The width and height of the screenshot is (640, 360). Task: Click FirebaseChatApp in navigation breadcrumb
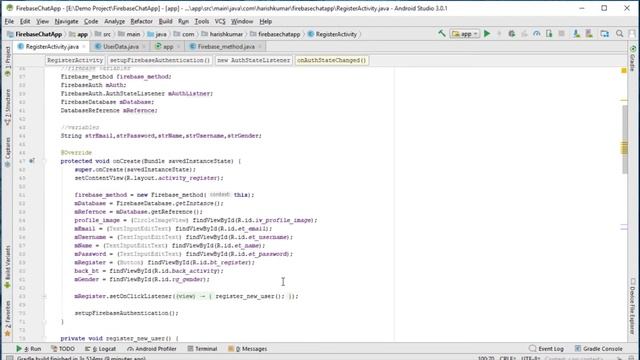35,34
